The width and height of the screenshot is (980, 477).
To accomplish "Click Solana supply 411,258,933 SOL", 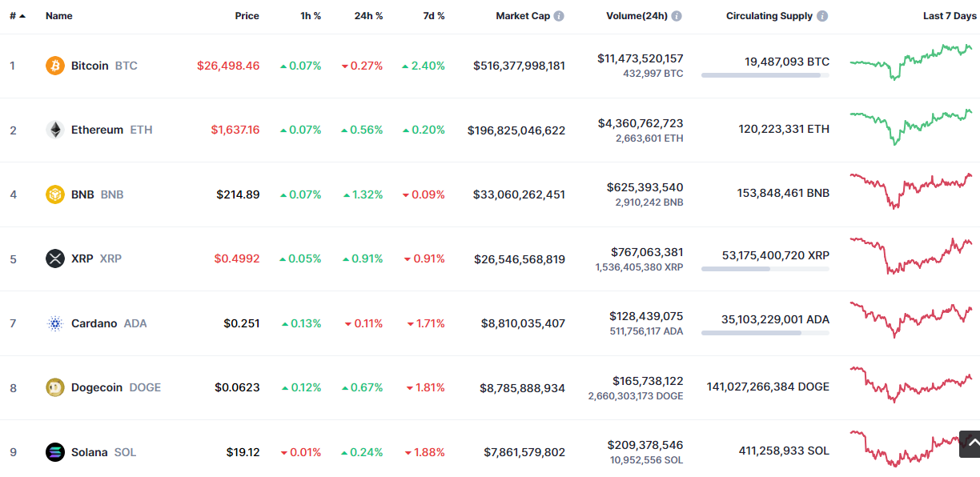I will click(784, 451).
